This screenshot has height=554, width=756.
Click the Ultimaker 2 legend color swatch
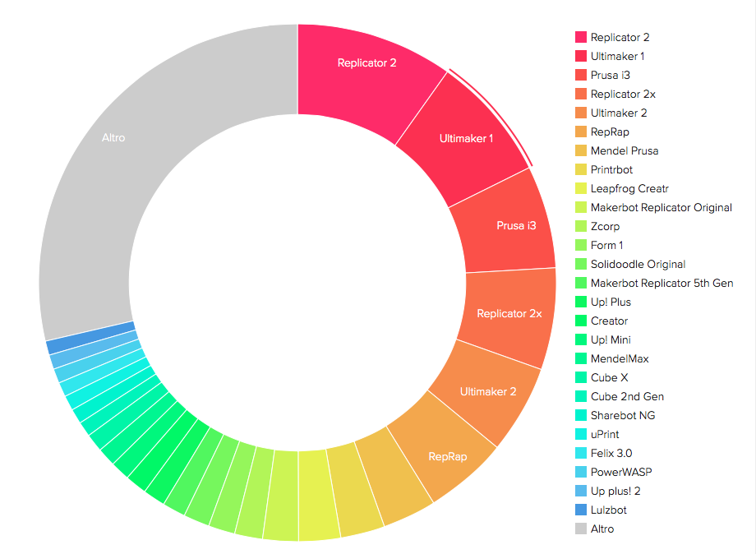pyautogui.click(x=580, y=113)
